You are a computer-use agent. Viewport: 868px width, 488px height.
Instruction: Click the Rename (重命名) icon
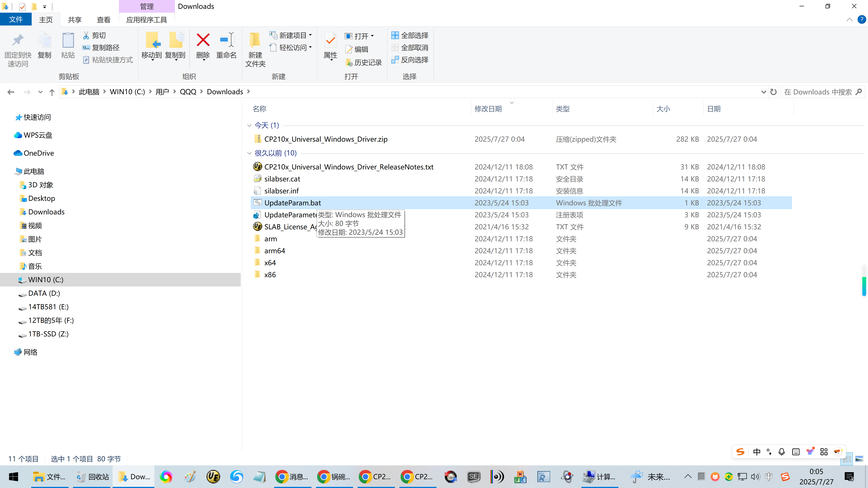click(226, 40)
